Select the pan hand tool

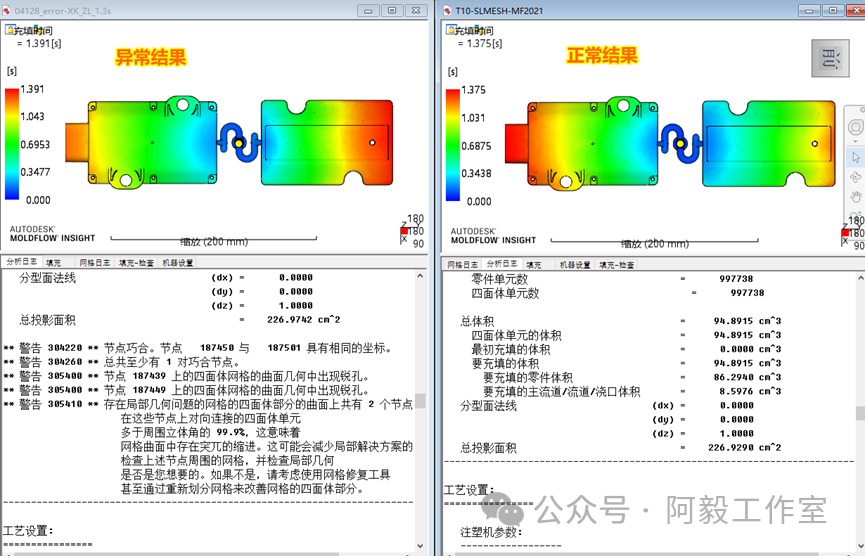pos(856,196)
